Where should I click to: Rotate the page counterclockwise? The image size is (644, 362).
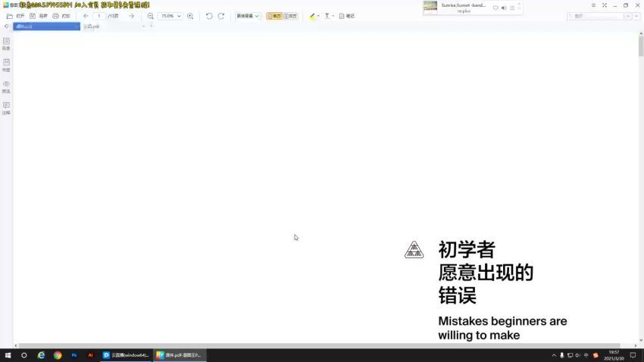click(x=209, y=16)
